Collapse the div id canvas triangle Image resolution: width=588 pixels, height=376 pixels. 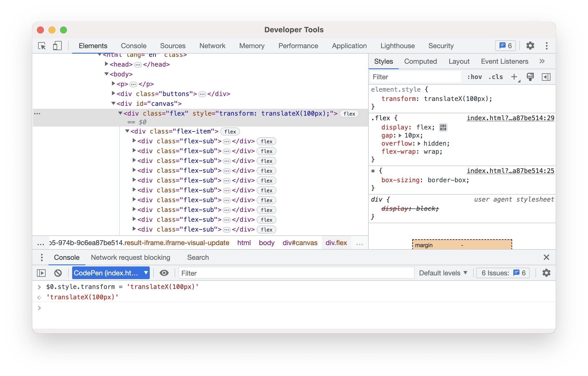113,104
